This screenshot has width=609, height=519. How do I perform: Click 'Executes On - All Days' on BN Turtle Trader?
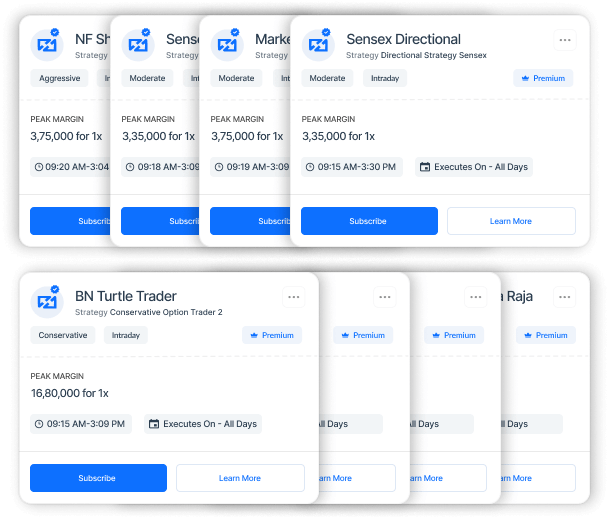pos(203,424)
